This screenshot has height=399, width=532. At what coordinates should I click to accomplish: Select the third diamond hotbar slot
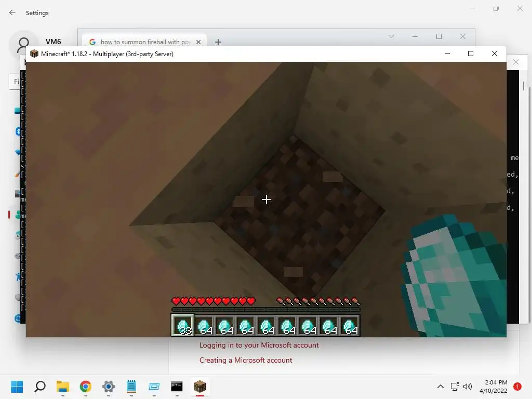click(x=225, y=326)
